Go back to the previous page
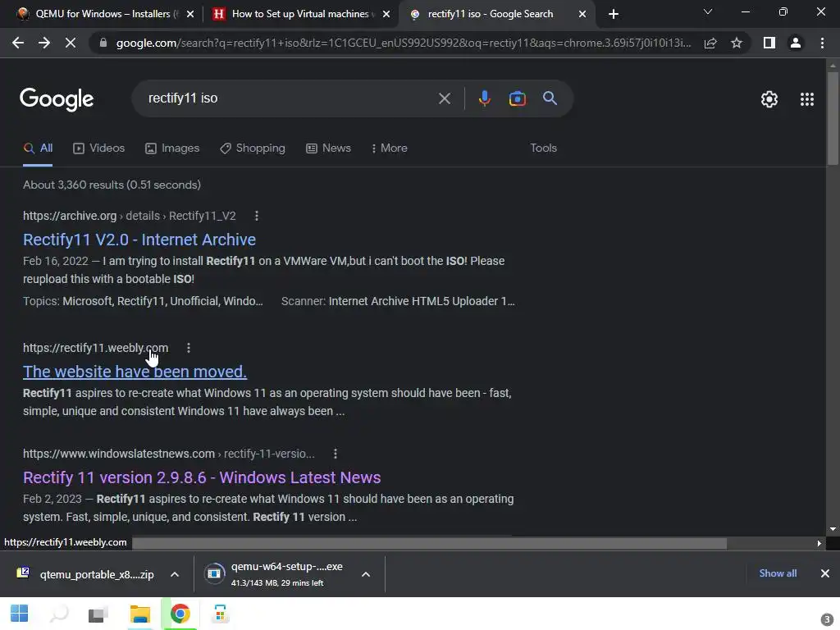840x630 pixels. tap(18, 43)
